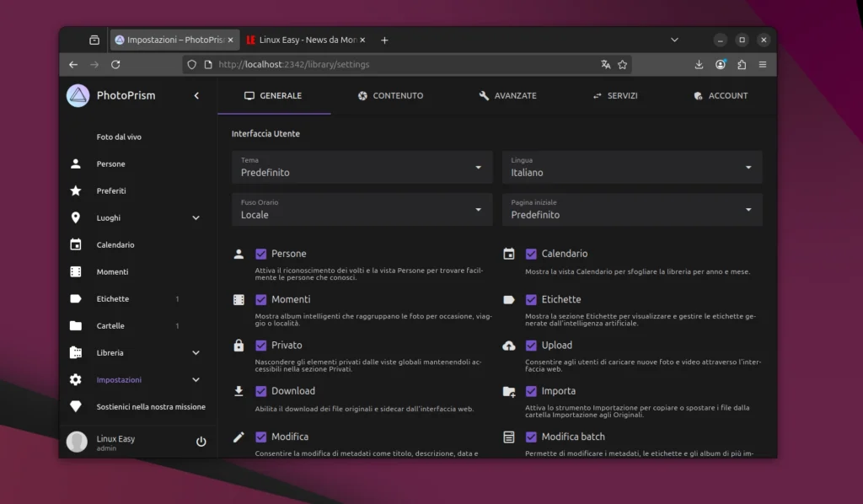The height and width of the screenshot is (504, 863).
Task: Open the Lingua language dropdown
Action: tap(631, 167)
